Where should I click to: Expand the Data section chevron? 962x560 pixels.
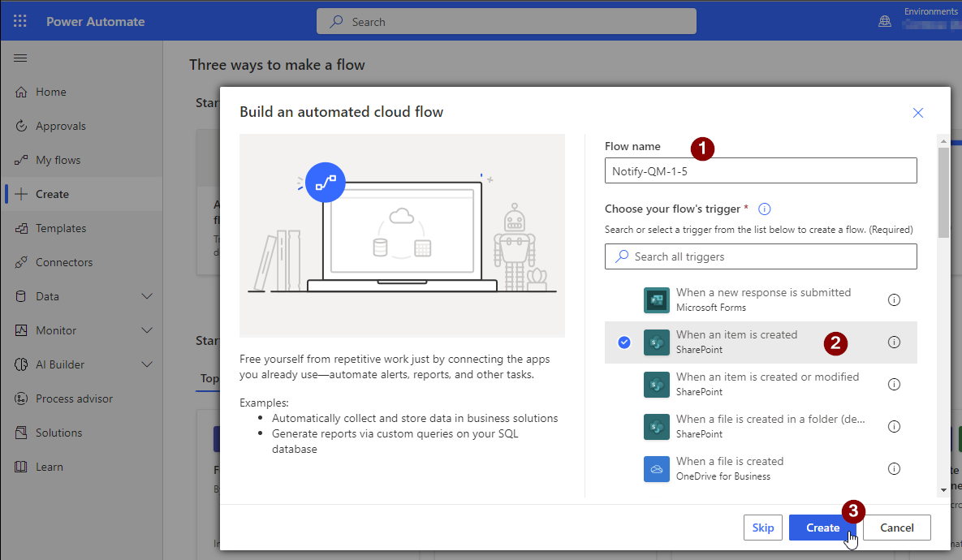(147, 296)
